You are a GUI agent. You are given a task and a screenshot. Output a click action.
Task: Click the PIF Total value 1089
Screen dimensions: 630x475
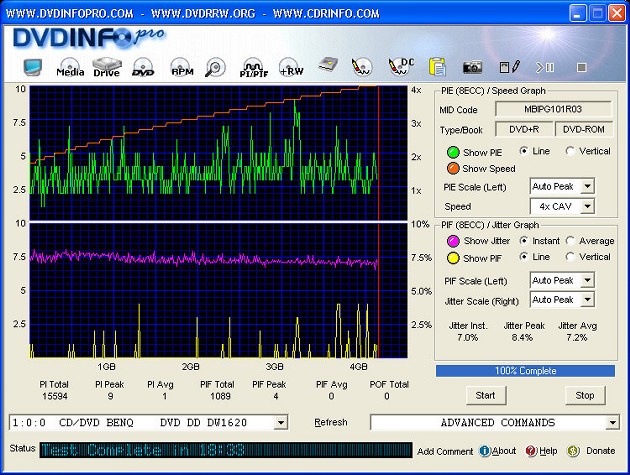point(220,396)
